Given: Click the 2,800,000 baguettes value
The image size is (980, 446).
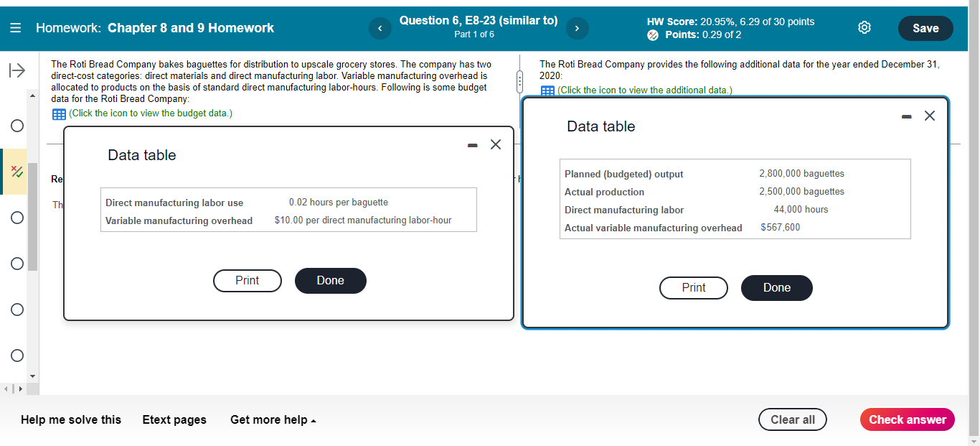Looking at the screenshot, I should pos(802,174).
